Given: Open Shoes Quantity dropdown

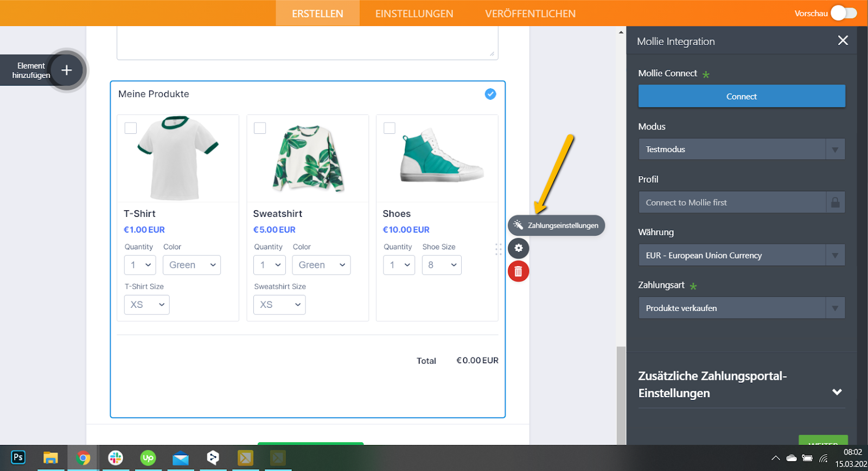Looking at the screenshot, I should point(399,265).
